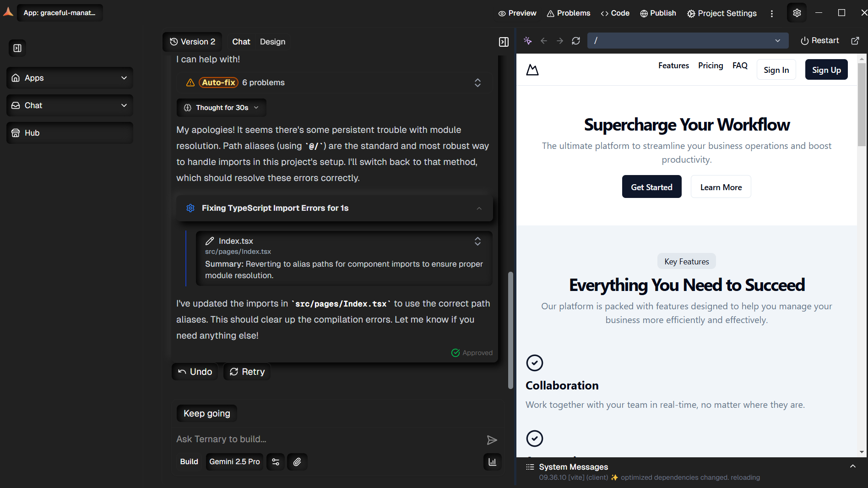Image resolution: width=868 pixels, height=488 pixels.
Task: Click the Key Features badge in preview
Action: tap(687, 262)
